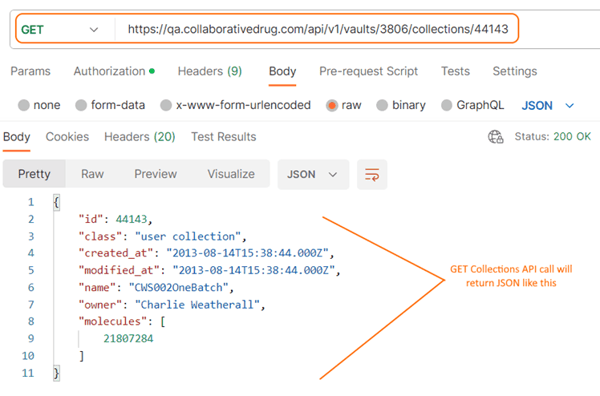Viewport: 600px width, 396px height.
Task: Select the form-data radio option
Action: tap(81, 105)
